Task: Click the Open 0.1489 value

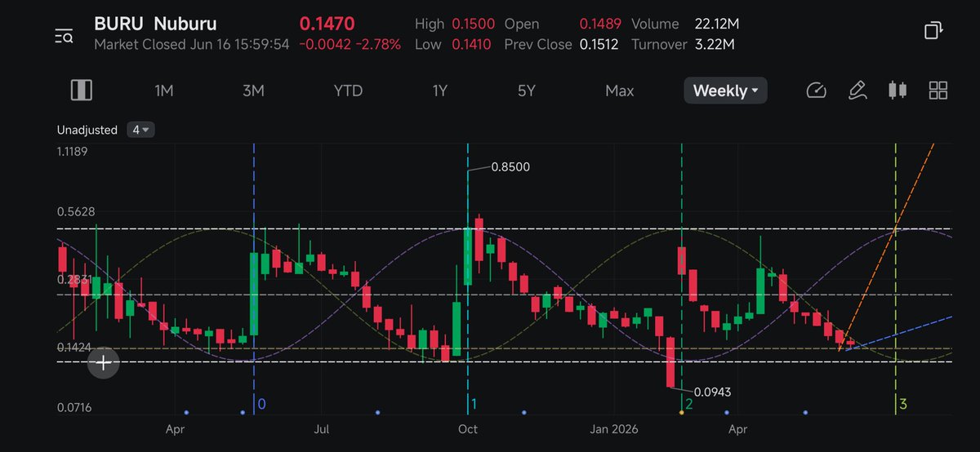Action: tap(600, 24)
